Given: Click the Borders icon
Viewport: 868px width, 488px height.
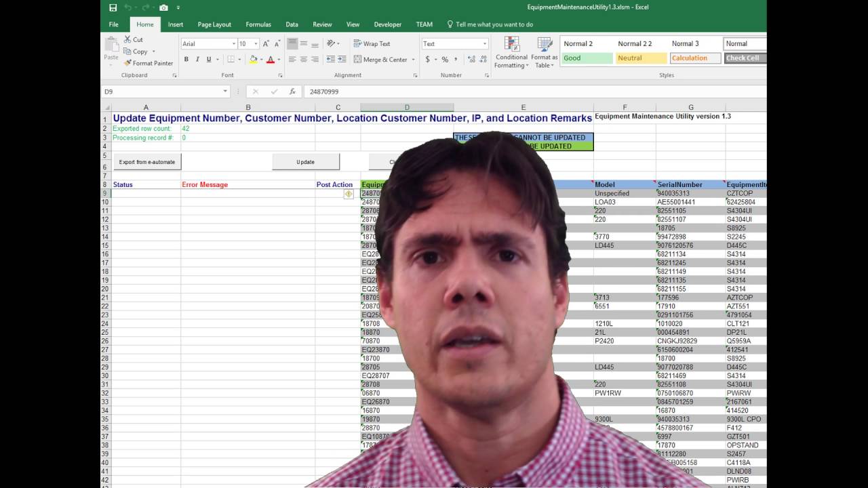Looking at the screenshot, I should point(231,60).
